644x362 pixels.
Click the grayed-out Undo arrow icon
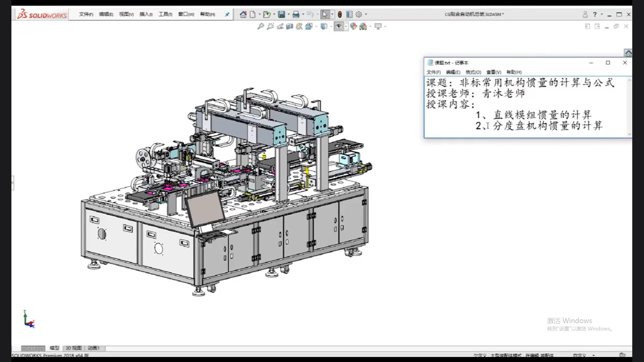(310, 14)
